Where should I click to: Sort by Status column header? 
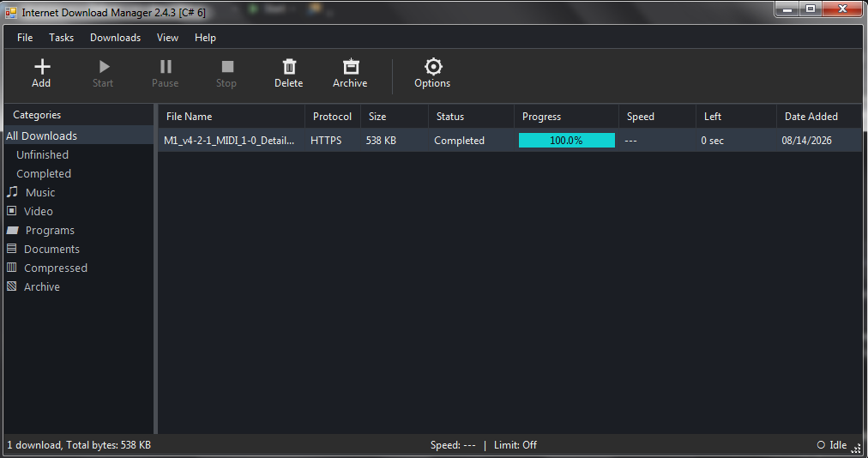(x=471, y=117)
